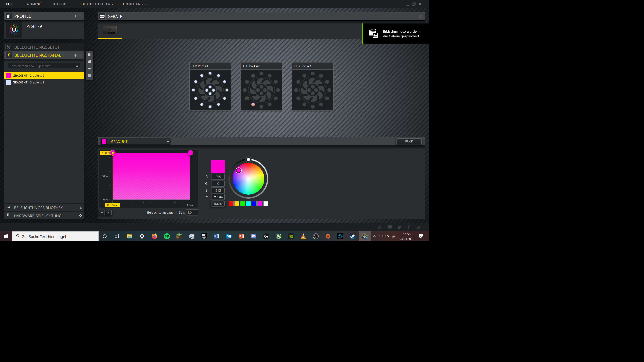
Task: Click the plus button to add gradient stop
Action: click(x=102, y=212)
